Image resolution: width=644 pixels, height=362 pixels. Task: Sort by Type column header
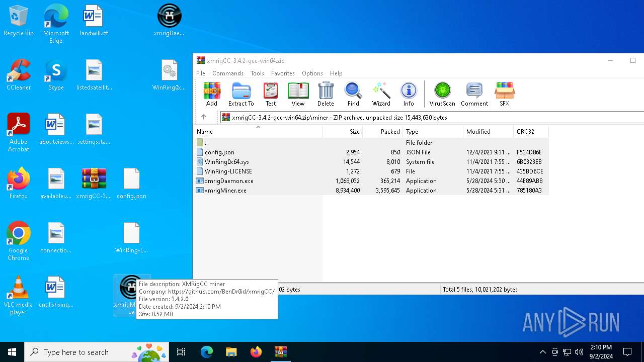point(433,132)
